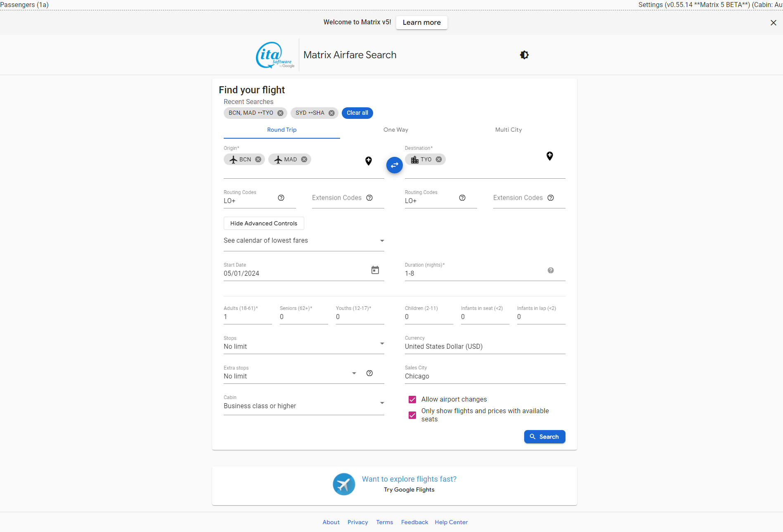Expand the See calendar of lowest fares section
This screenshot has width=783, height=532.
click(x=382, y=241)
